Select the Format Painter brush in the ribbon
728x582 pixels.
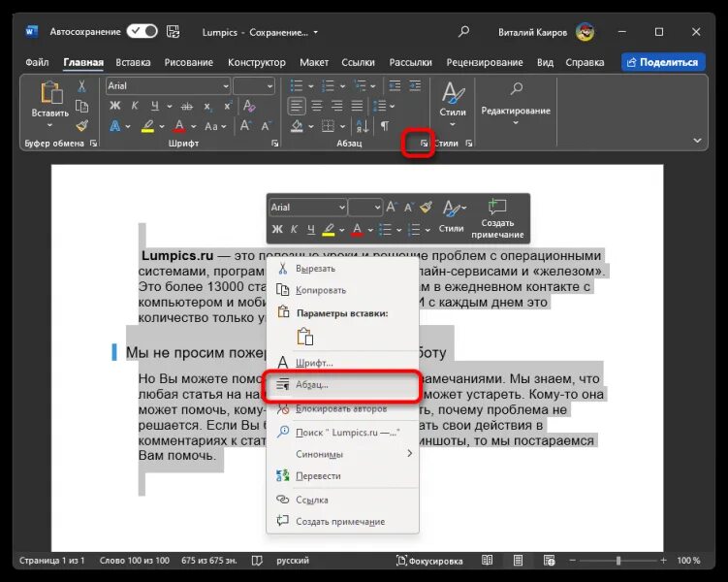pos(81,125)
